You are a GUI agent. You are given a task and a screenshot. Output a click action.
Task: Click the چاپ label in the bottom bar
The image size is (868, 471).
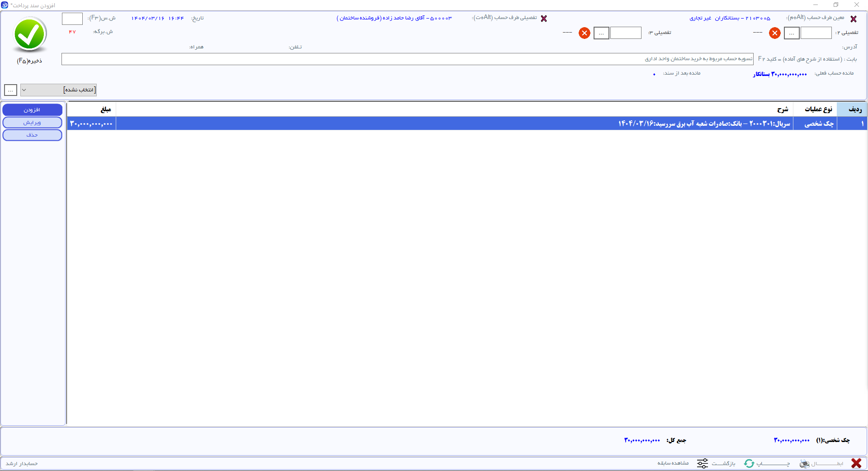(x=773, y=463)
